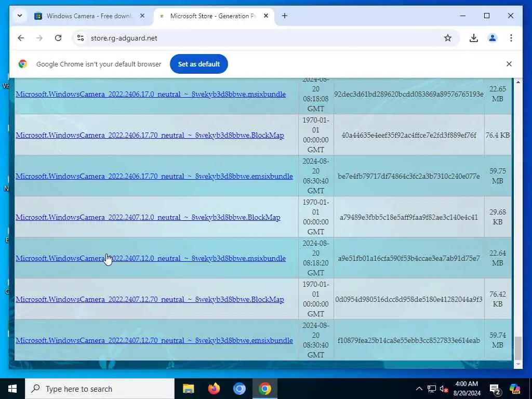The height and width of the screenshot is (399, 532).
Task: Switch to the Google Chrome taskbar icon
Action: coord(264,389)
